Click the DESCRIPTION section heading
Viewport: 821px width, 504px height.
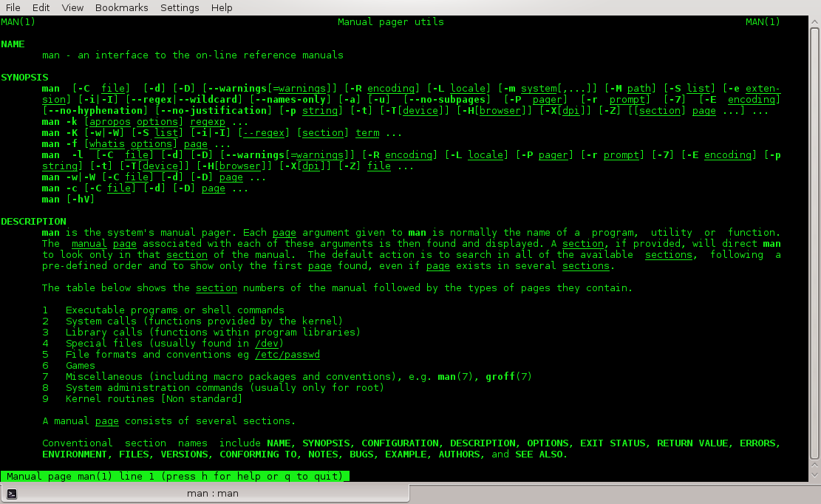coord(33,222)
